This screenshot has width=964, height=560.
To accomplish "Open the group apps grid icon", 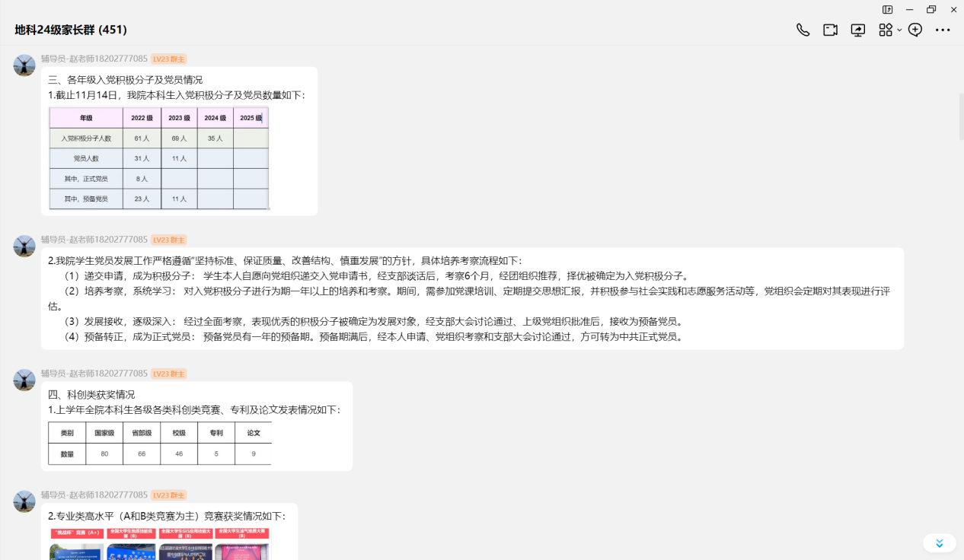I will pos(885,30).
